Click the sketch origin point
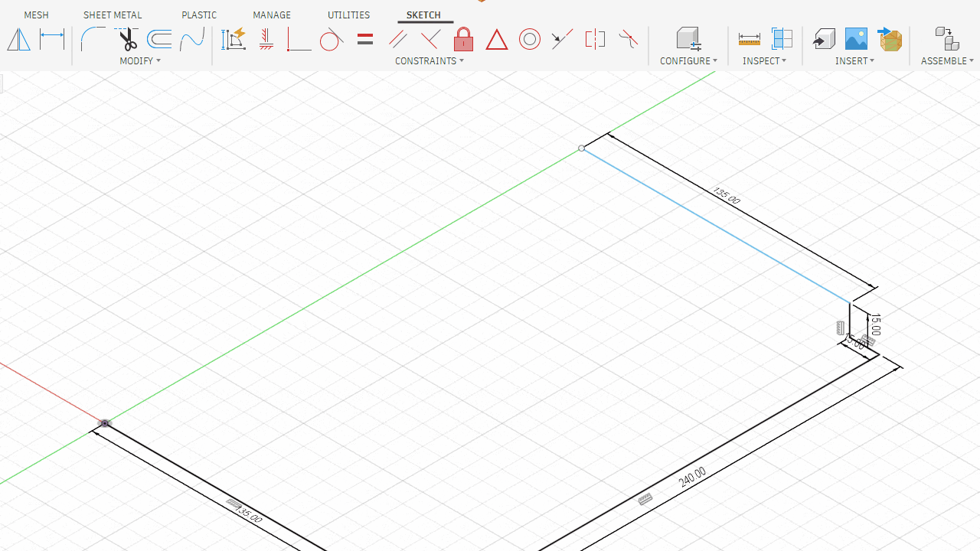Image resolution: width=980 pixels, height=551 pixels. coord(105,423)
